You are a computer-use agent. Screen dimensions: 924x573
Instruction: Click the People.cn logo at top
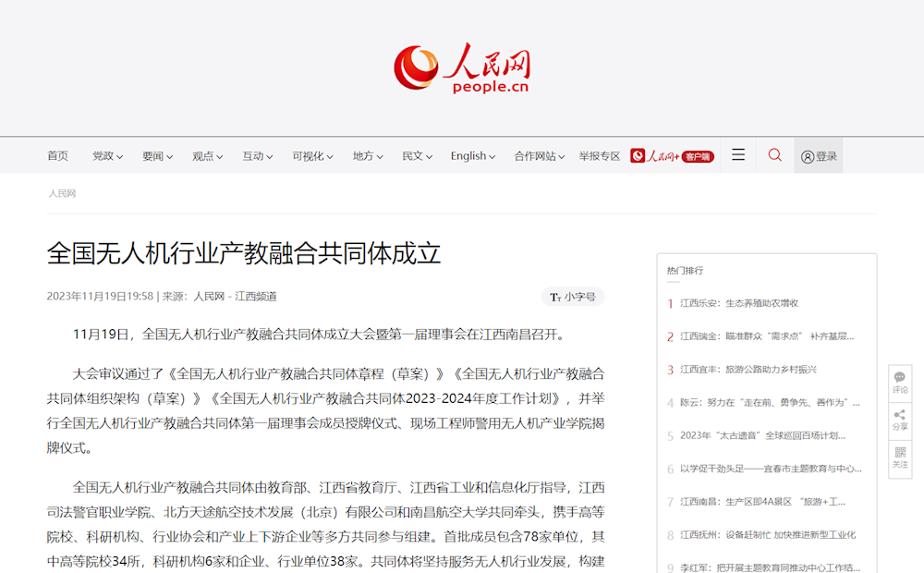pos(462,68)
